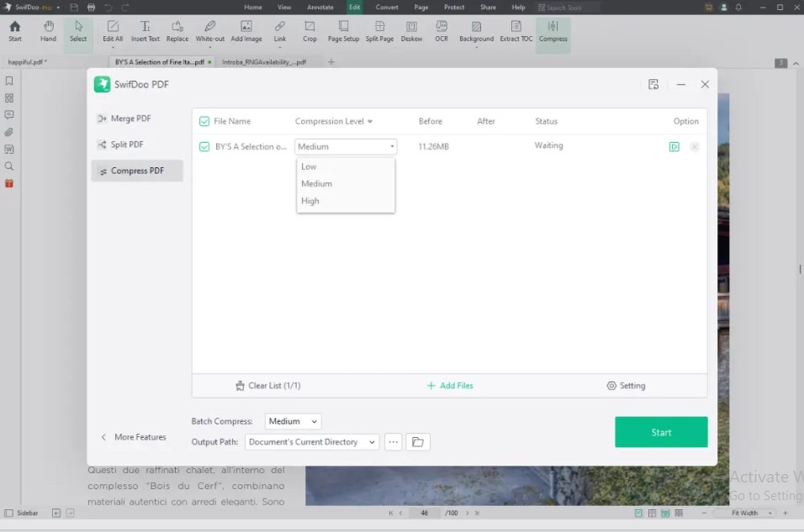Click the Start home icon in the ribbon
Image resolution: width=804 pixels, height=532 pixels.
coord(15,31)
